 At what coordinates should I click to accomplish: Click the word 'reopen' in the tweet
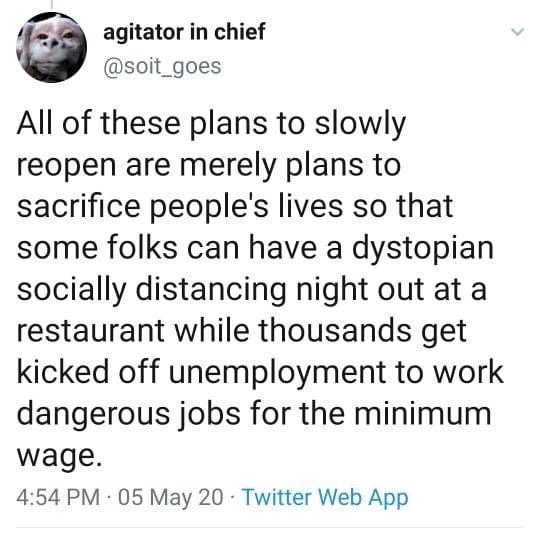point(66,167)
